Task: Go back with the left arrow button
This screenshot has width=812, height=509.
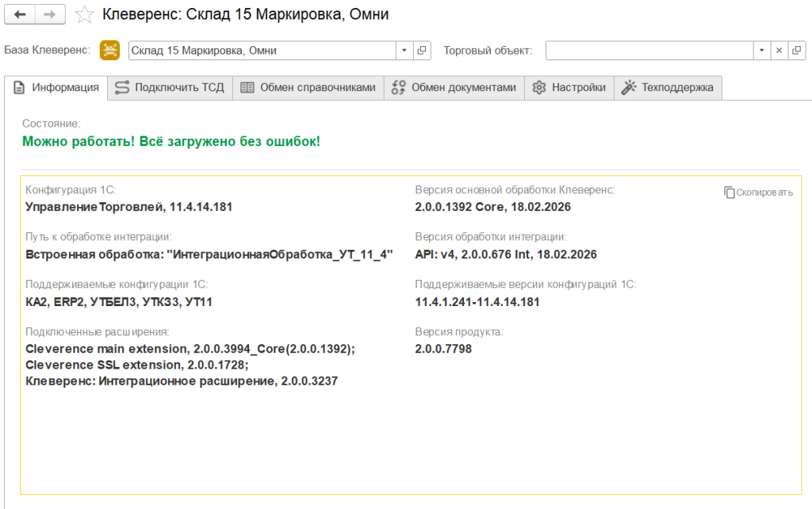Action: coord(20,14)
